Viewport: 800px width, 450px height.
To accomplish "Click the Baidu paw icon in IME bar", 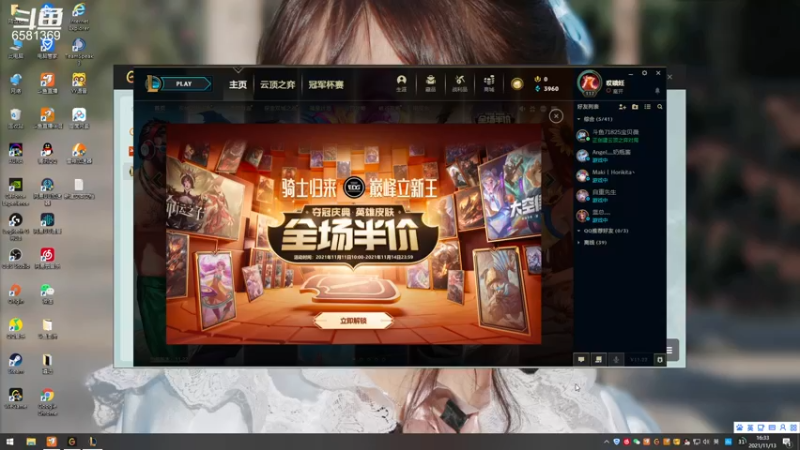I will pos(739,428).
